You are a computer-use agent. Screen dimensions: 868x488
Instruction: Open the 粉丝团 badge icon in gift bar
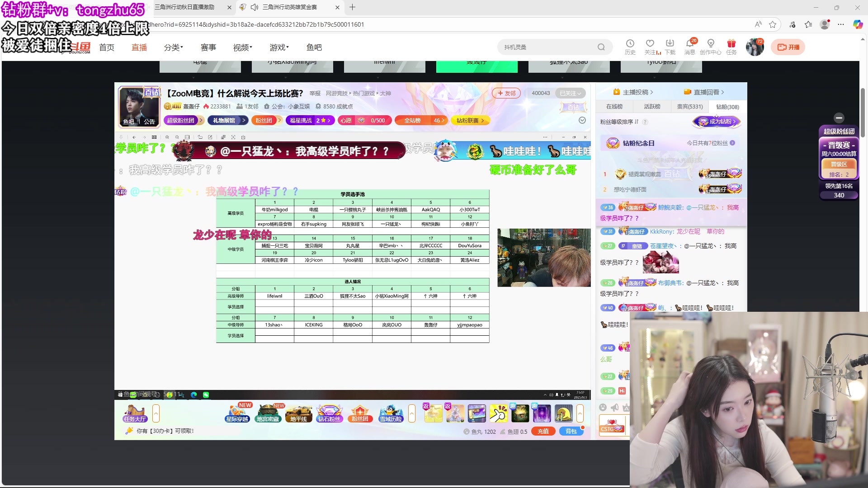pos(360,413)
